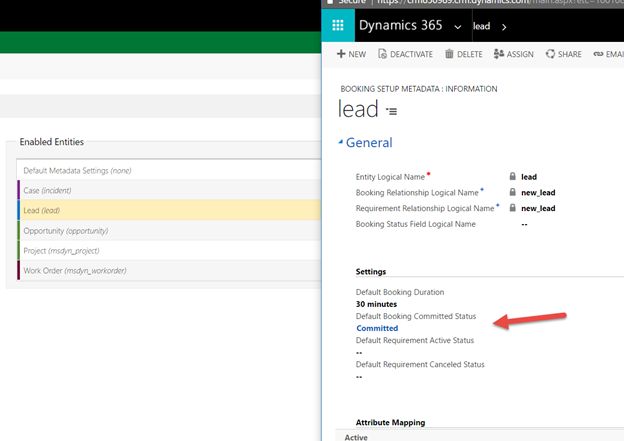Open the Dynamics 365 app launcher grid

point(338,25)
